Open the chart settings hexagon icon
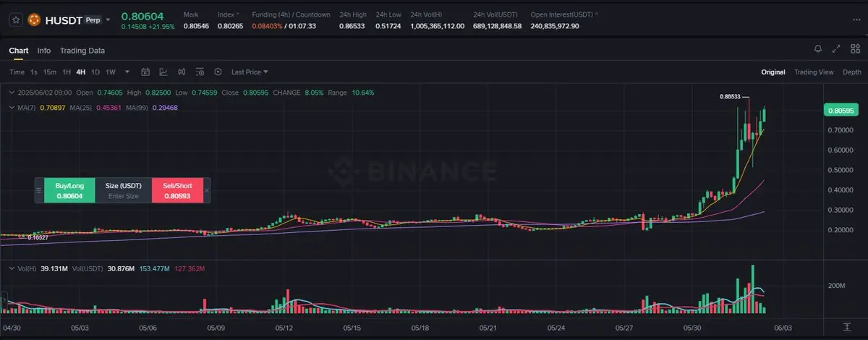 [x=218, y=72]
